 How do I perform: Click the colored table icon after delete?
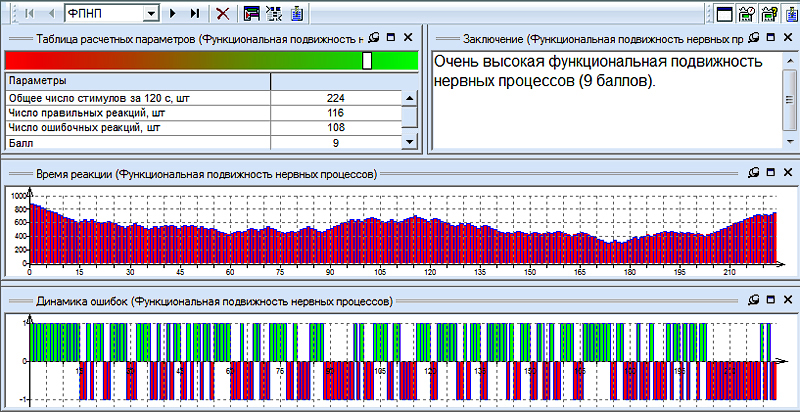[251, 13]
